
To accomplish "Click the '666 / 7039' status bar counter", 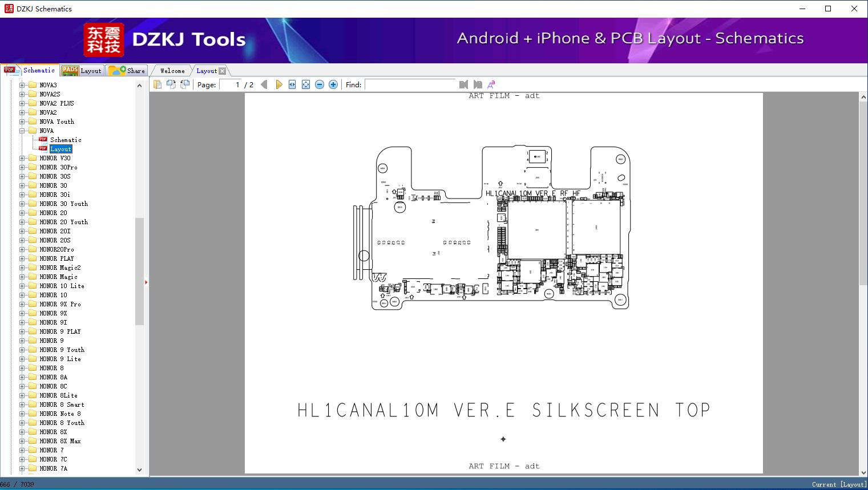I will click(x=17, y=484).
